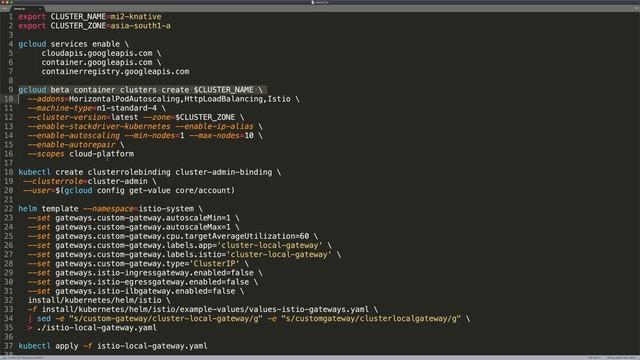Click 'targetAverageUtilization=60' text

coord(247,236)
